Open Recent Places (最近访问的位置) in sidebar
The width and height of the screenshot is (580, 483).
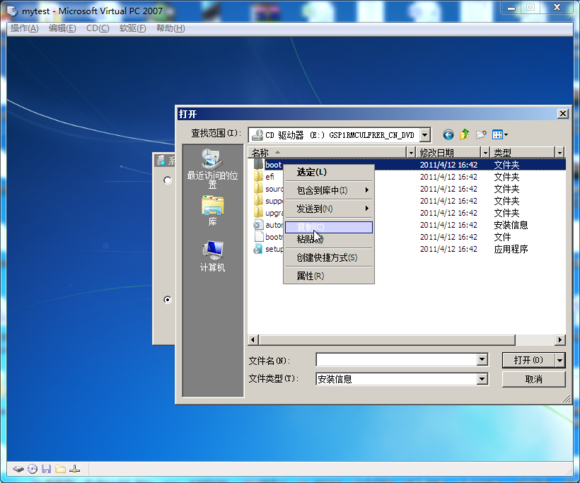tap(212, 168)
